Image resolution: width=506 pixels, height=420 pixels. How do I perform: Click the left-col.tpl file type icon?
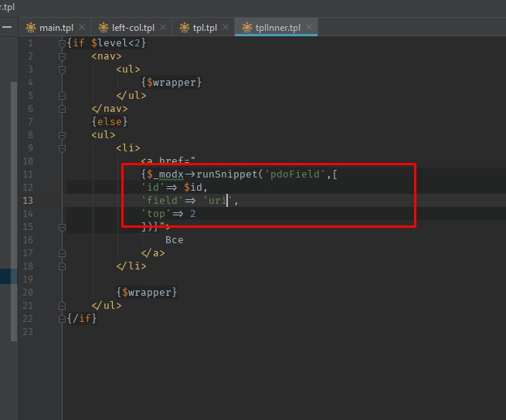pos(104,28)
